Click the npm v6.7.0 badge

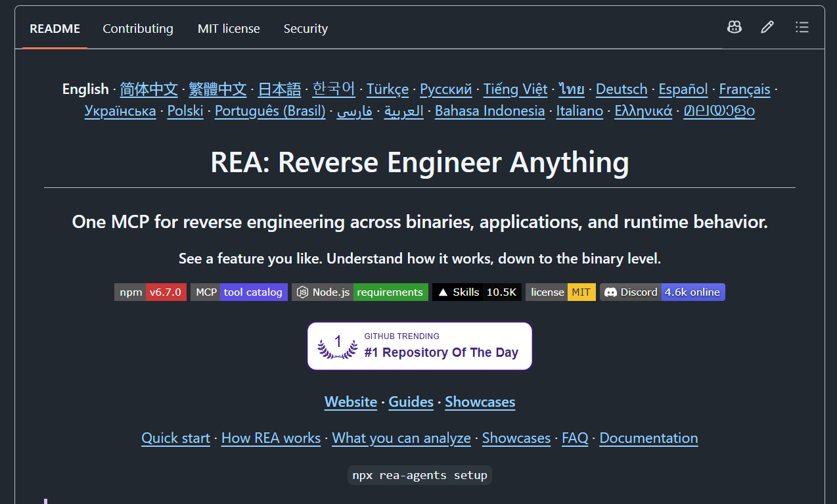click(150, 292)
